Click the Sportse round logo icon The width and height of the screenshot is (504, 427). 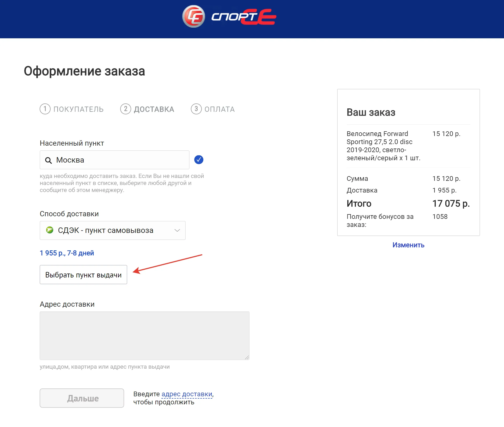193,16
